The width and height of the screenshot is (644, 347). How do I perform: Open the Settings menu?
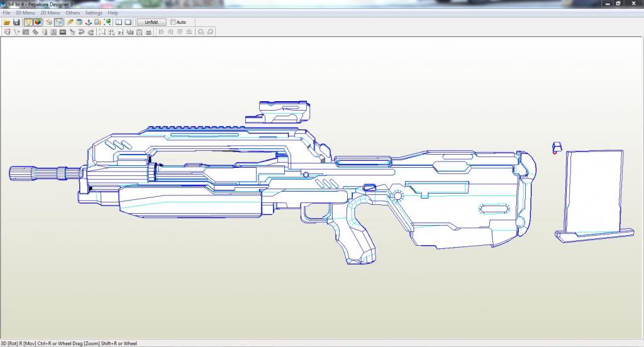point(94,13)
